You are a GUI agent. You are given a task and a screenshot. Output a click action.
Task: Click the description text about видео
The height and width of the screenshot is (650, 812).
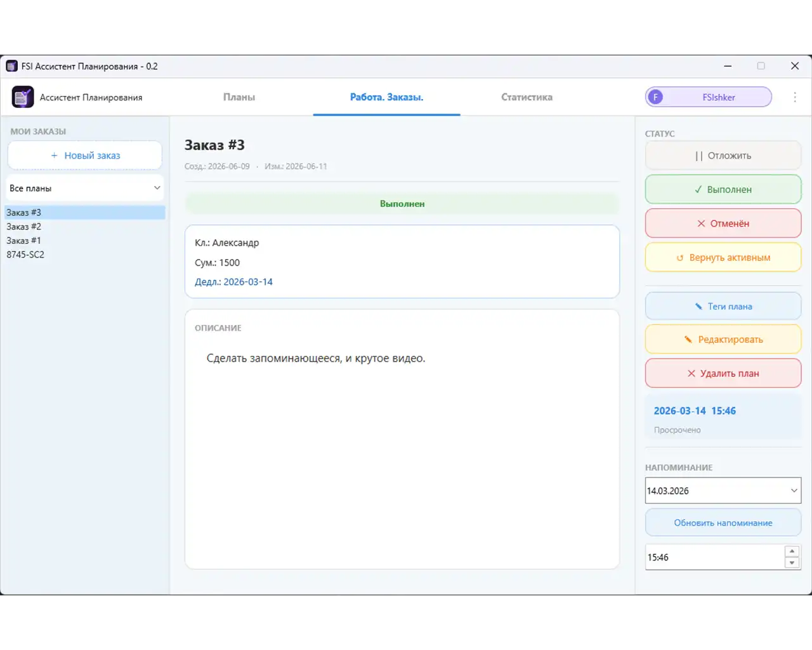316,358
